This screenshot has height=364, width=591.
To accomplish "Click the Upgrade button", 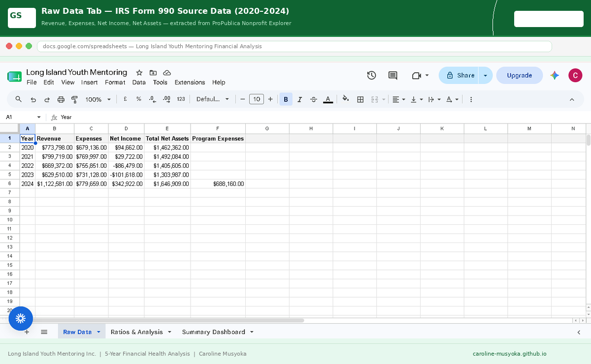I will (x=520, y=75).
